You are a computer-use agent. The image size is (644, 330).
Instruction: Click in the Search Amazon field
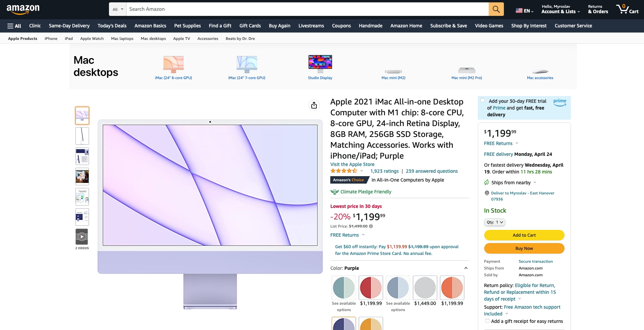307,9
